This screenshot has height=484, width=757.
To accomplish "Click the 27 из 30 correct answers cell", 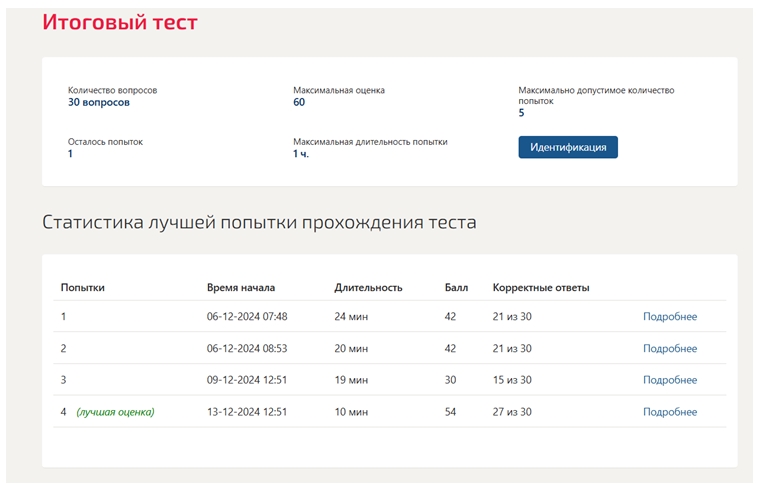I will coord(512,412).
